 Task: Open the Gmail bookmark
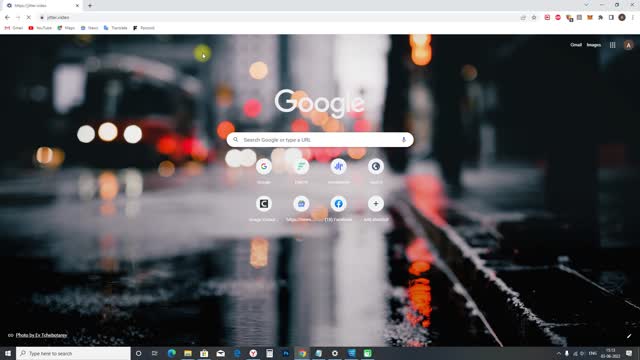click(x=14, y=28)
